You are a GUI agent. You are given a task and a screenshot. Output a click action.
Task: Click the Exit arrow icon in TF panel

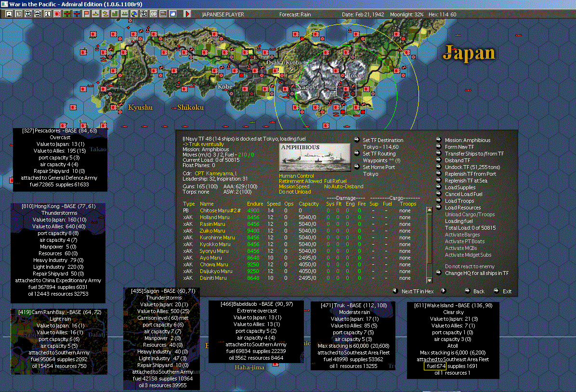(x=496, y=290)
